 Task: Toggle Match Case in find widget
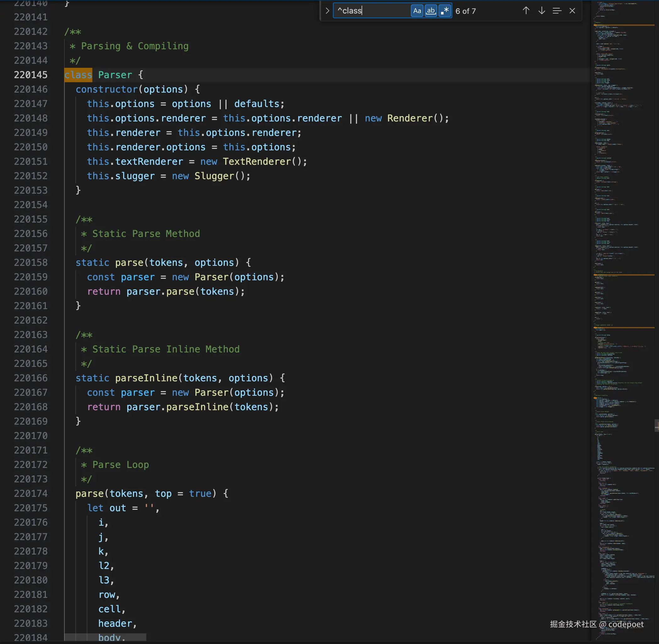[417, 11]
